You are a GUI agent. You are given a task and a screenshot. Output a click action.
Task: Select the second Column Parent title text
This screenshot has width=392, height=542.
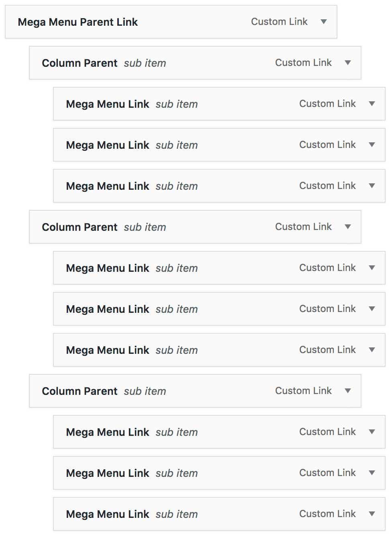coord(80,227)
